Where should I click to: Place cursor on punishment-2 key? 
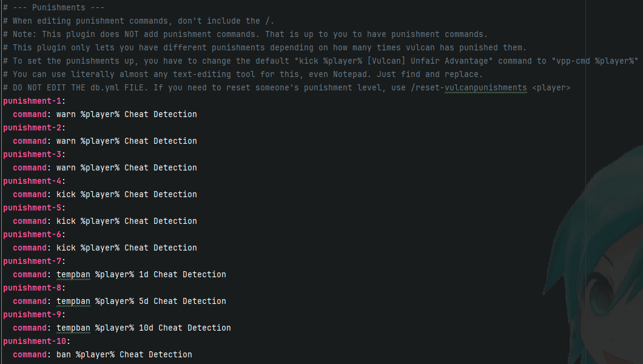pyautogui.click(x=32, y=127)
